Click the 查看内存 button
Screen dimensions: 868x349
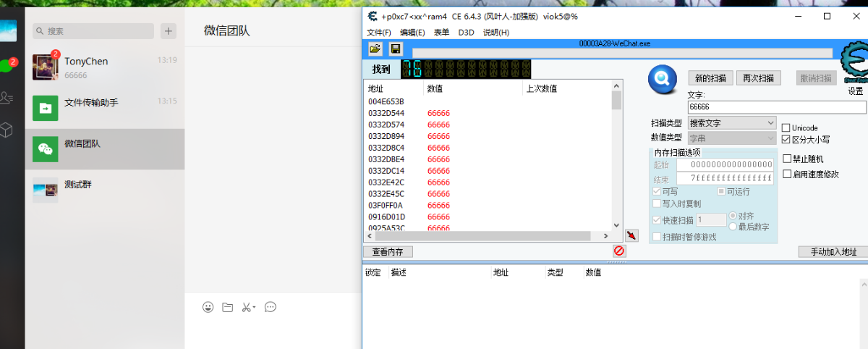388,252
